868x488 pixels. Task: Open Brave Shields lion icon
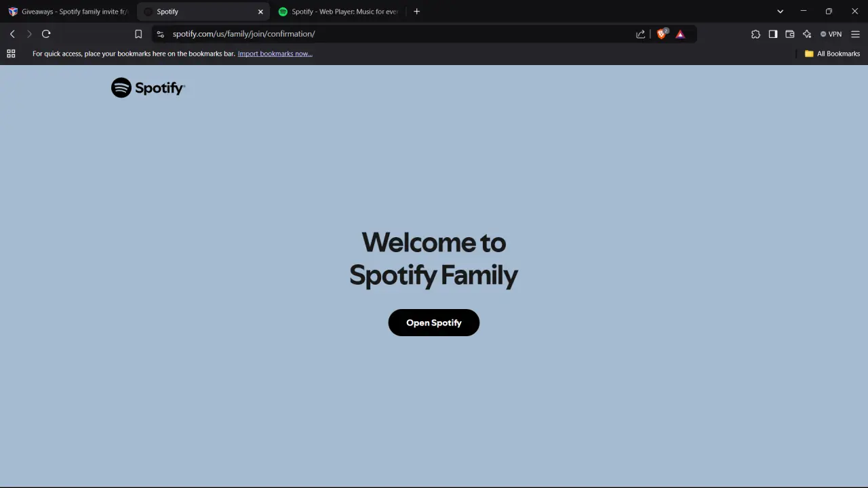pos(662,34)
